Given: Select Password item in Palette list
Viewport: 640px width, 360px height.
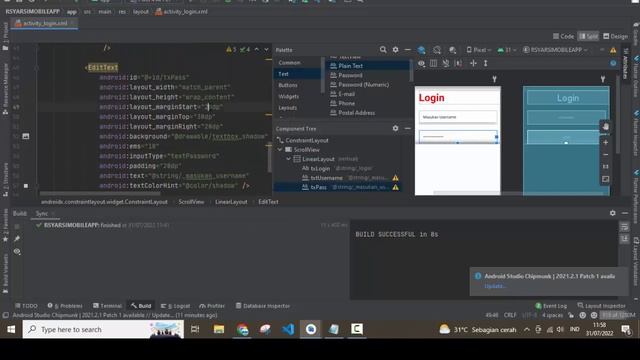Looking at the screenshot, I should (x=350, y=75).
